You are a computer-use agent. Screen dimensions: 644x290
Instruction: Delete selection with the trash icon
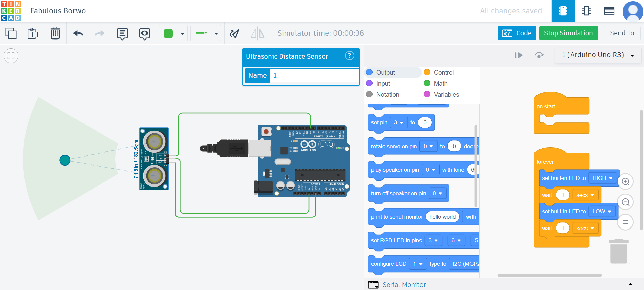55,33
